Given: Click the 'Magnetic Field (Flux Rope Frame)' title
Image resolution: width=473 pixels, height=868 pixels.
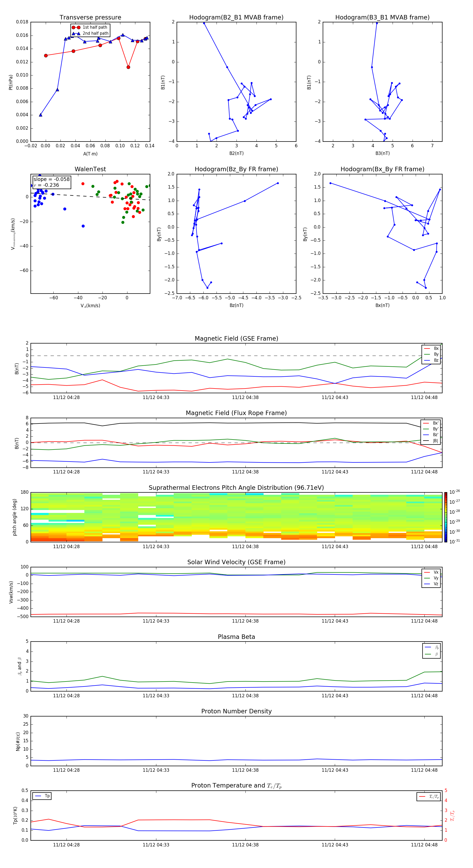Looking at the screenshot, I should coord(236,413).
